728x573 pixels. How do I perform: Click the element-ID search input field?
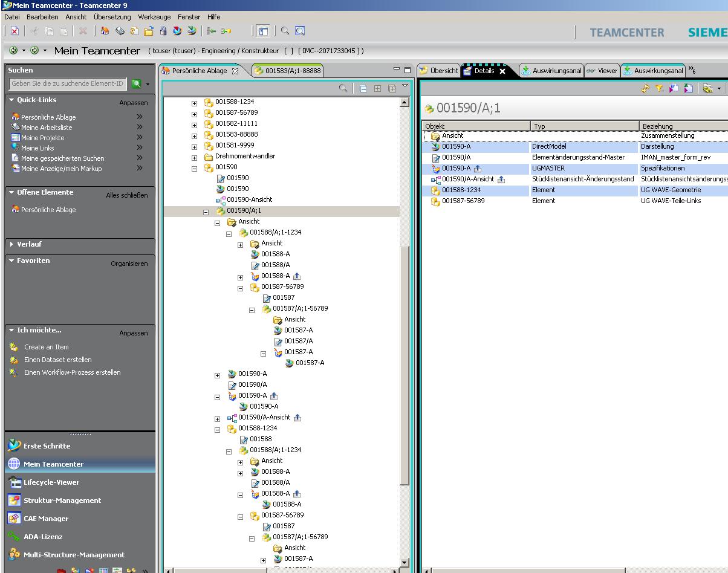[68, 84]
